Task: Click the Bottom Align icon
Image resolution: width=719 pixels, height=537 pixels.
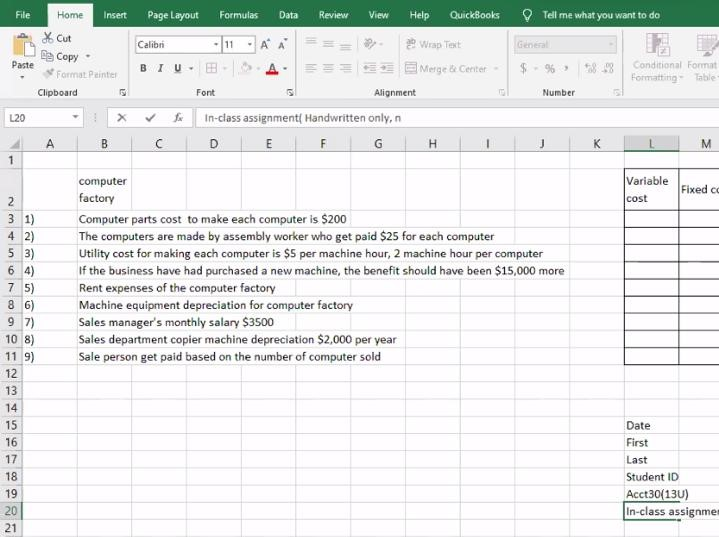Action: tap(345, 45)
